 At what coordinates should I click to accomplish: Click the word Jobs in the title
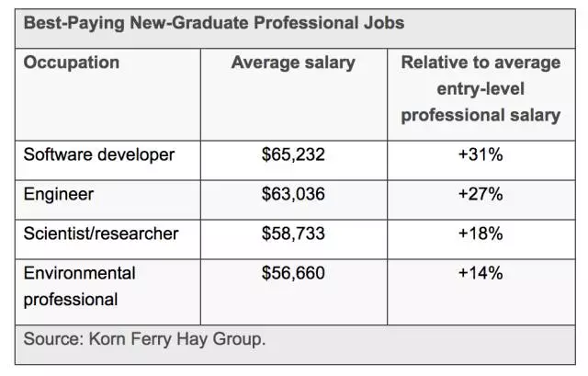pyautogui.click(x=384, y=22)
